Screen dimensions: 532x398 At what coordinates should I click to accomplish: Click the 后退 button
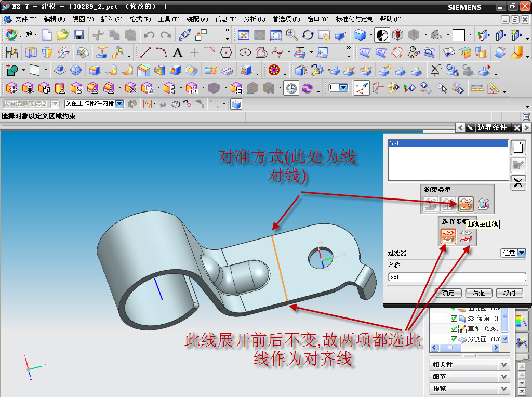(x=478, y=293)
